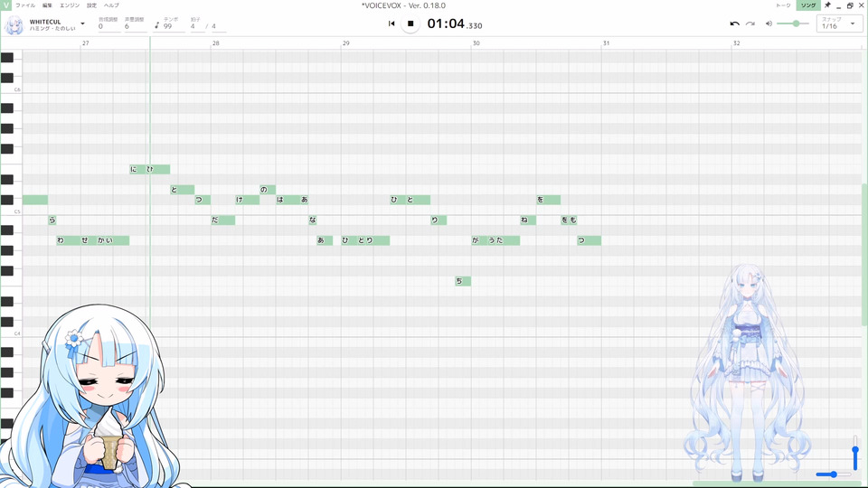This screenshot has width=868, height=488.
Task: Click bar 31 on the ruler
Action: click(606, 43)
